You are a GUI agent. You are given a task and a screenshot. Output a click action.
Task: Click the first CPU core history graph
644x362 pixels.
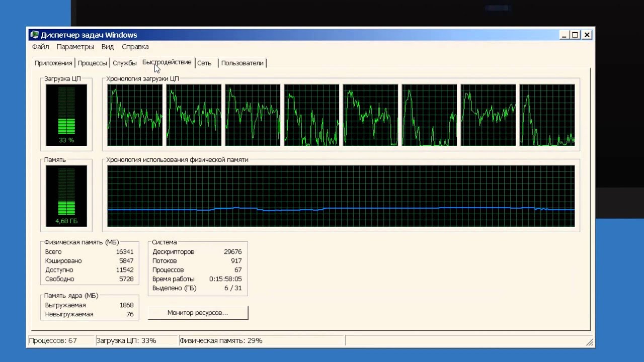[x=135, y=115]
